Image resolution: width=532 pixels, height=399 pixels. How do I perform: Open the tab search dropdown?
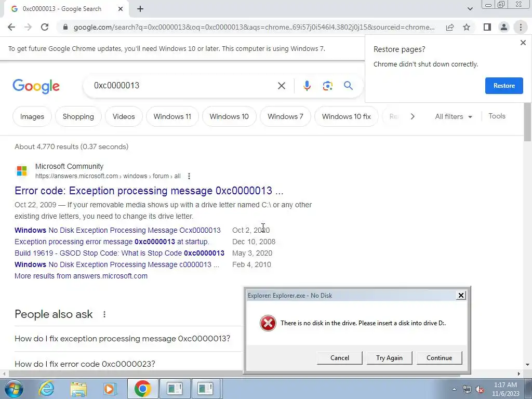coord(470,9)
